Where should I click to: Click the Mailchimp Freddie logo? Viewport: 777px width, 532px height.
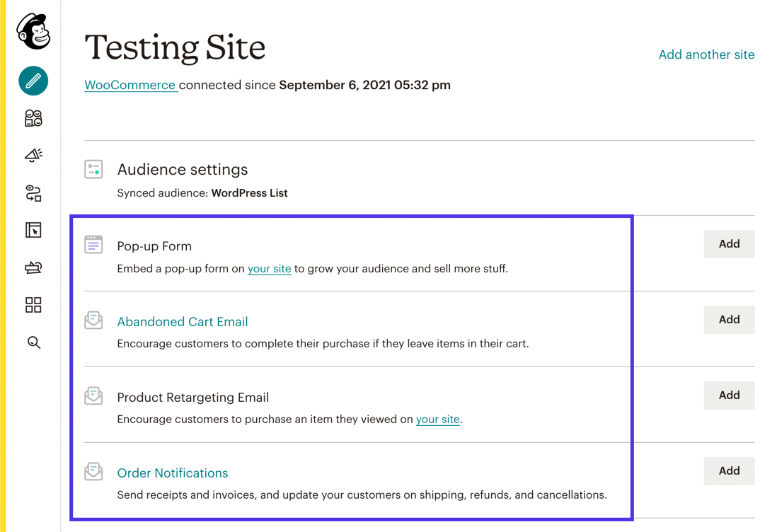(x=32, y=30)
